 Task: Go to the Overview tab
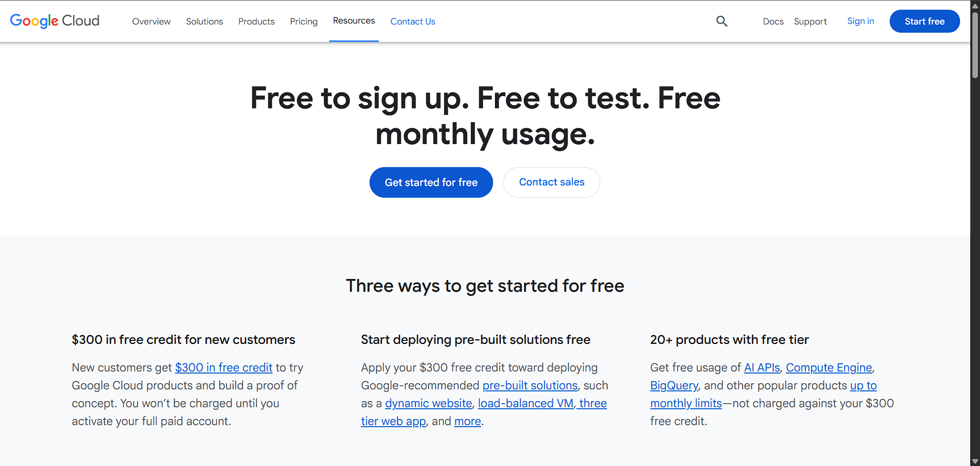click(x=151, y=21)
